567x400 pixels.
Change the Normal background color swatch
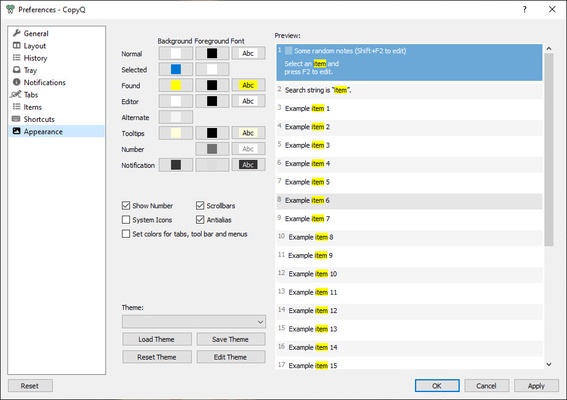pos(176,53)
